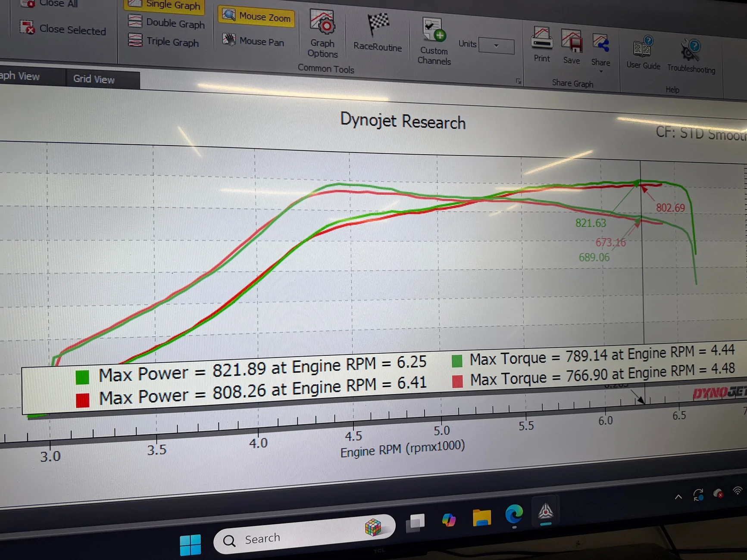Open Task View on taskbar
This screenshot has height=560, width=747.
[416, 523]
